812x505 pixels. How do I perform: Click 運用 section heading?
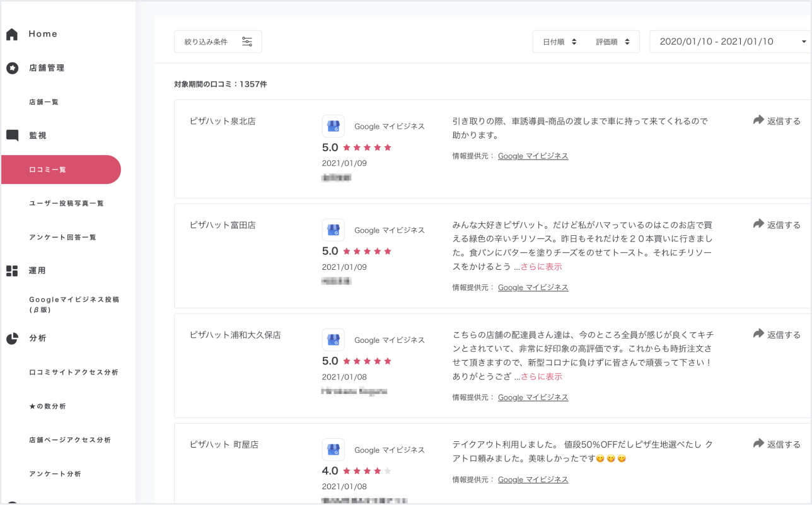click(x=38, y=270)
